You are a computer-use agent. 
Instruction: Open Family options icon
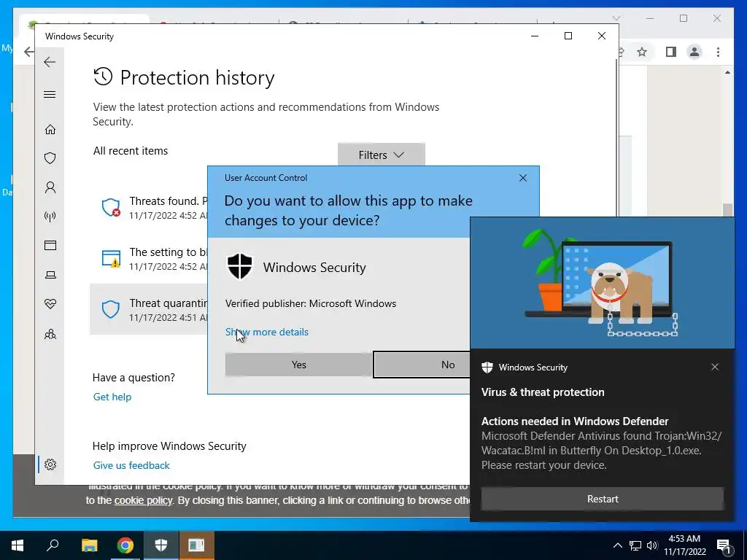tap(50, 334)
